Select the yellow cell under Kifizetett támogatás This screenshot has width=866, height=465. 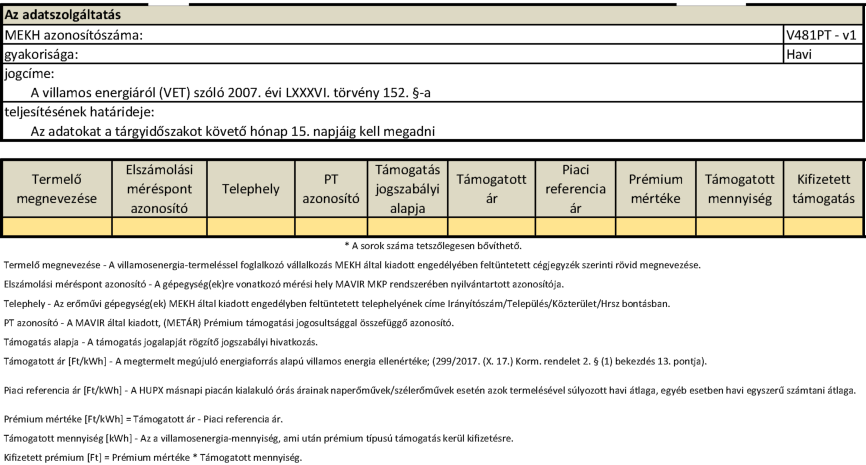(x=823, y=226)
